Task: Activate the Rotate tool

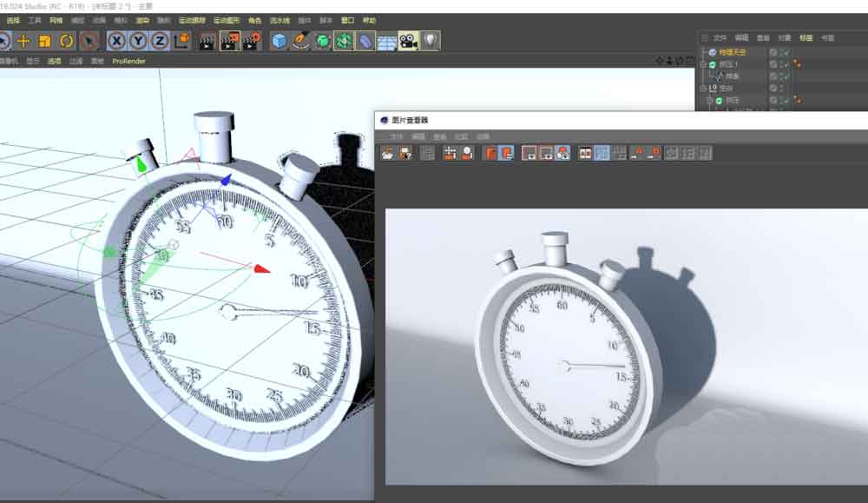Action: tap(67, 41)
